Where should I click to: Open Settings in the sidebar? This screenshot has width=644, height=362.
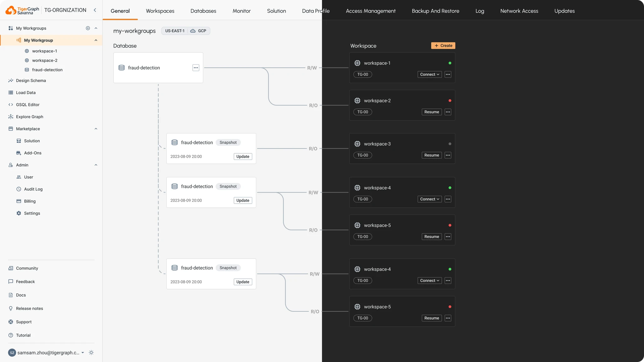32,213
